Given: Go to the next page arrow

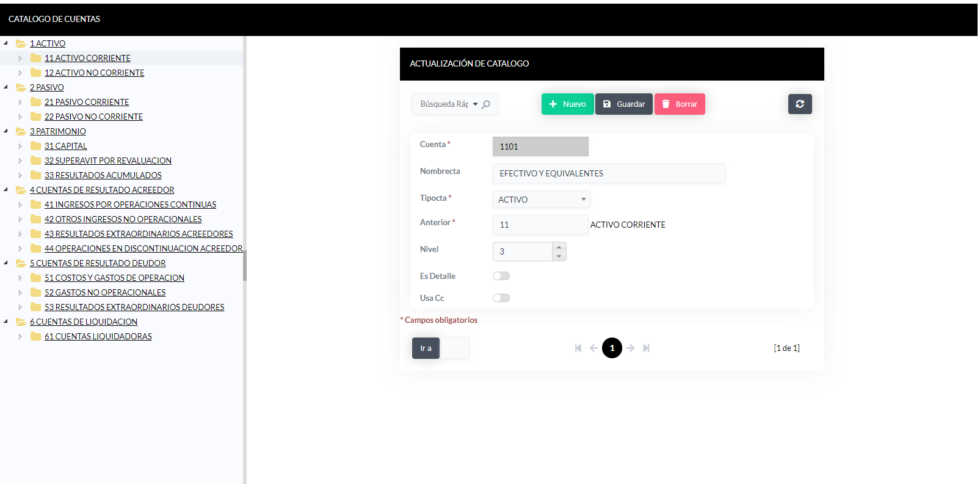Looking at the screenshot, I should click(x=630, y=348).
